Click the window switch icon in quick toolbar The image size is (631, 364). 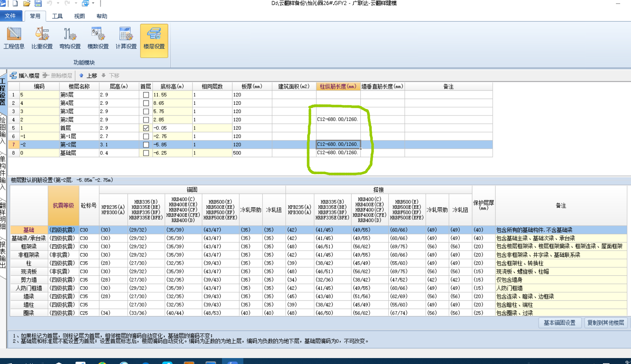85,3
